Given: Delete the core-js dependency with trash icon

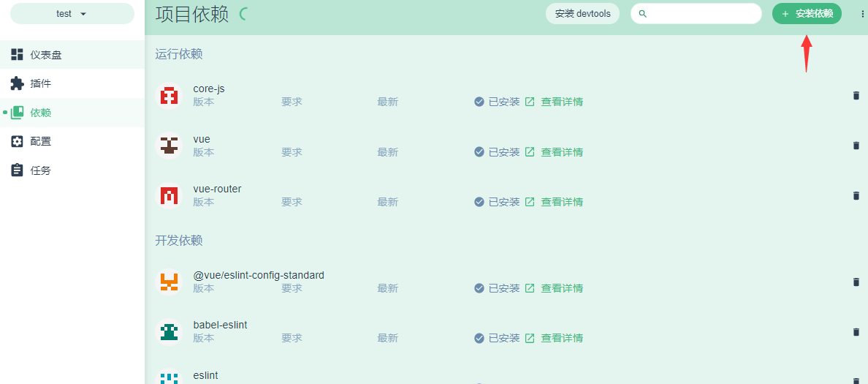Looking at the screenshot, I should tap(856, 95).
